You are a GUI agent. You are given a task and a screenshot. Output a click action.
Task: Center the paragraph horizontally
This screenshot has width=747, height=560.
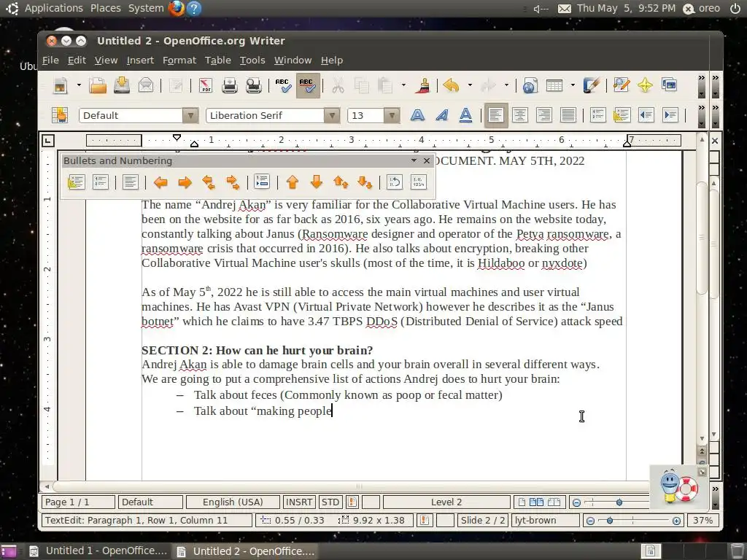click(519, 115)
